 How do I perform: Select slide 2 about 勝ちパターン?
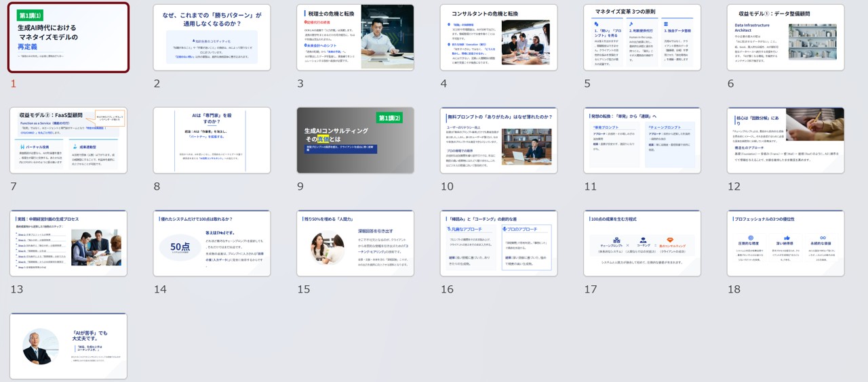(212, 37)
